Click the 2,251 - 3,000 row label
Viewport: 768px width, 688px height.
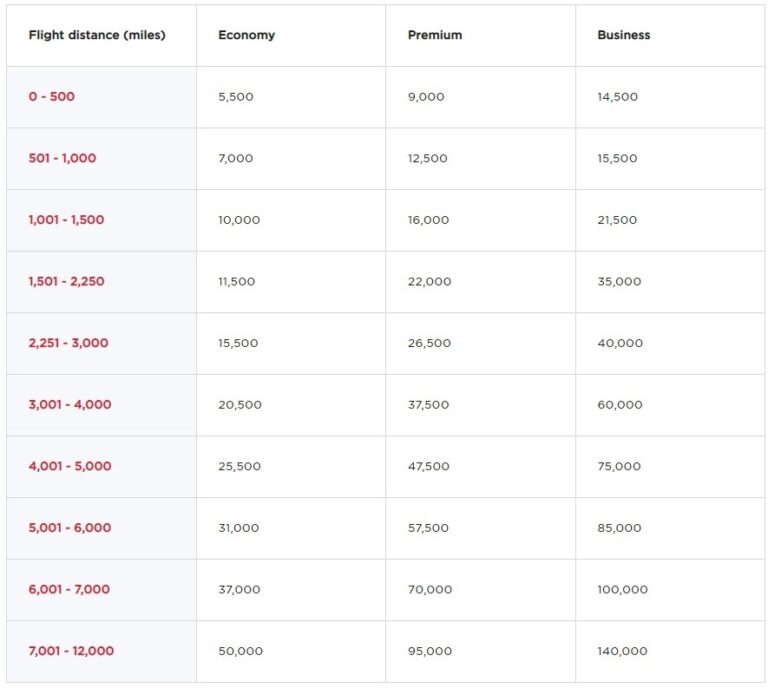(68, 343)
